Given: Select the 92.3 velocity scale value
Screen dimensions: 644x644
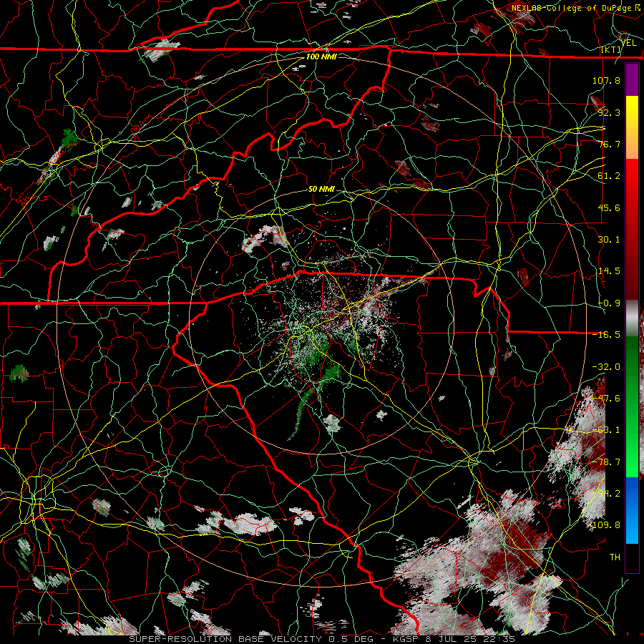Looking at the screenshot, I should (x=609, y=112).
